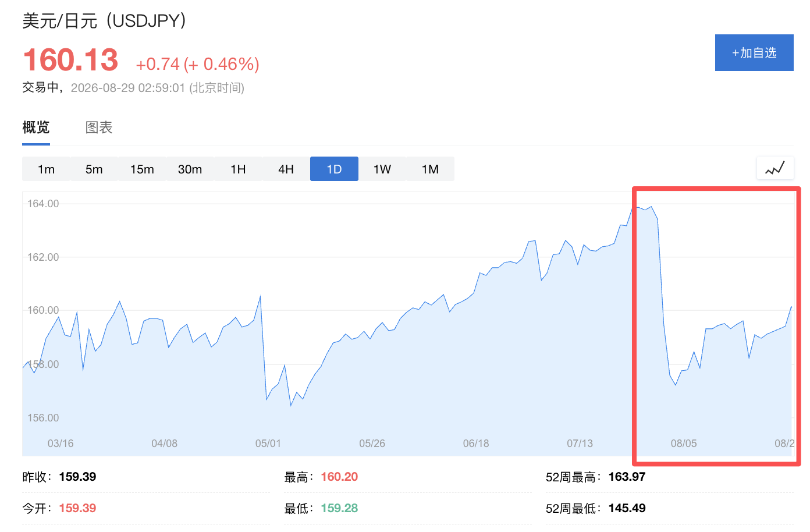
Task: Set chart period to 1M
Action: point(430,169)
